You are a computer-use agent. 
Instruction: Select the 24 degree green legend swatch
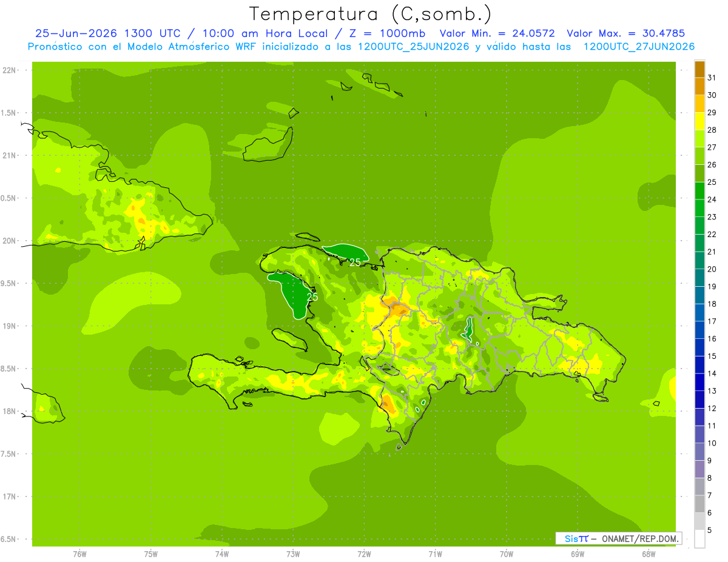coord(699,191)
